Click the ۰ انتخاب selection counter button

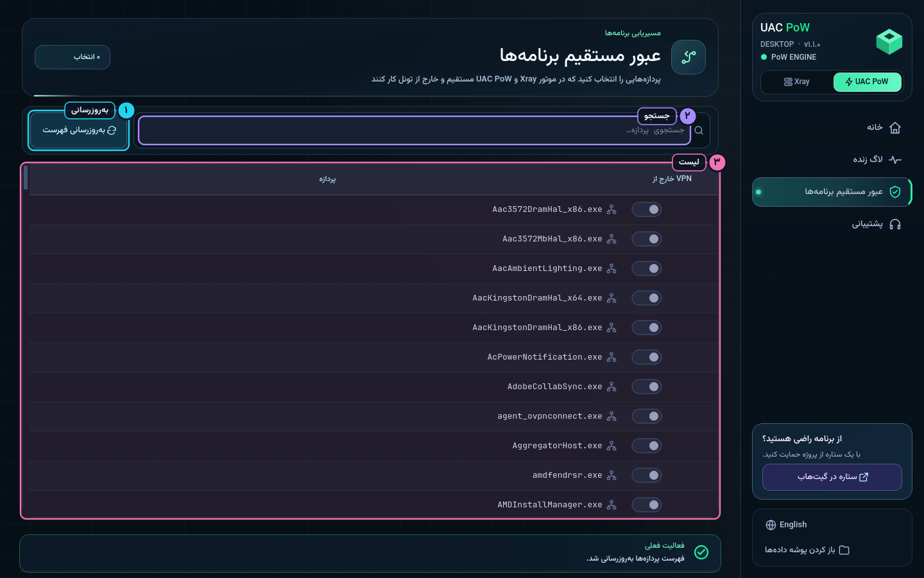(73, 57)
